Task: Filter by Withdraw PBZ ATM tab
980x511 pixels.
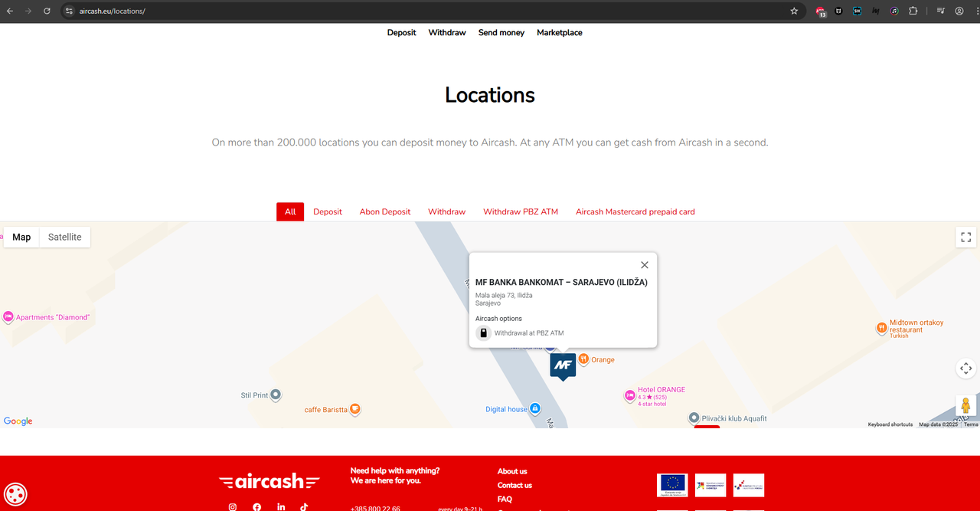Action: pos(521,211)
